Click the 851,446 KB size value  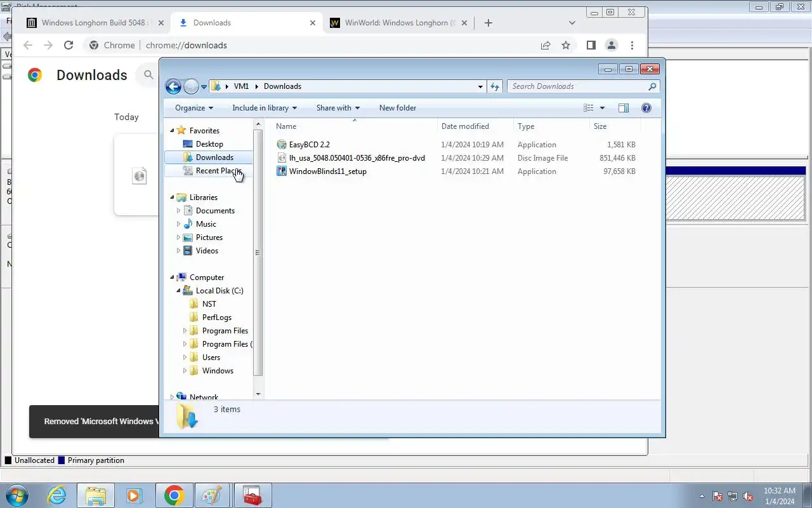tap(617, 158)
